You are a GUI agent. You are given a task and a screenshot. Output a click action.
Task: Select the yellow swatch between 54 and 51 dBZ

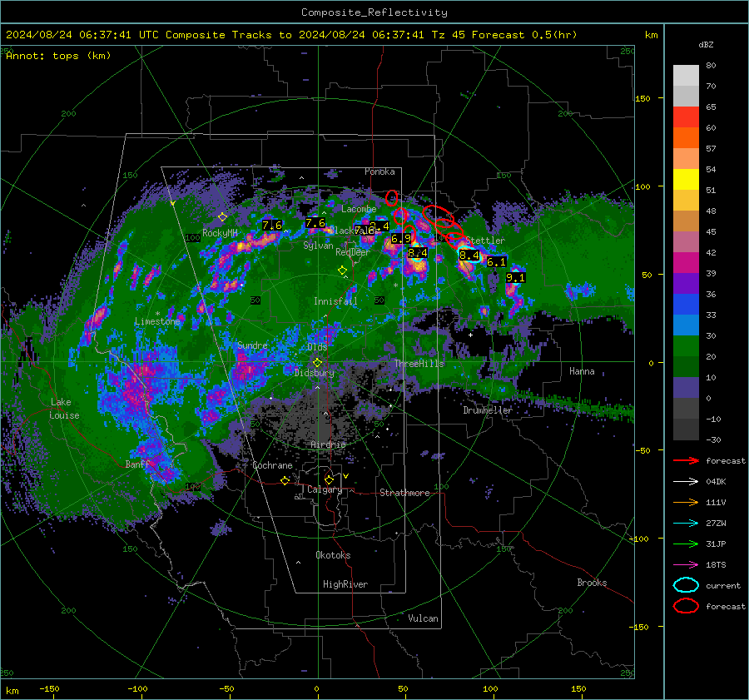pos(686,180)
